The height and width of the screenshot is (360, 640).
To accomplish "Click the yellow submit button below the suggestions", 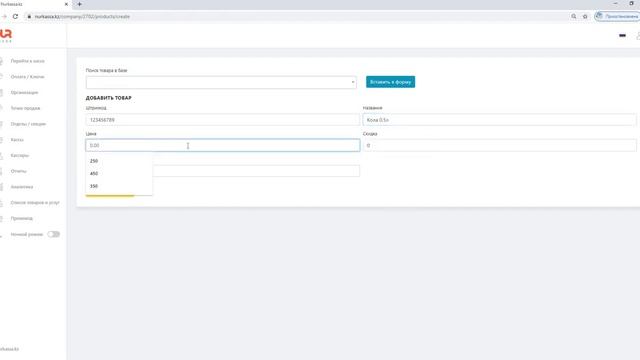I will click(110, 196).
